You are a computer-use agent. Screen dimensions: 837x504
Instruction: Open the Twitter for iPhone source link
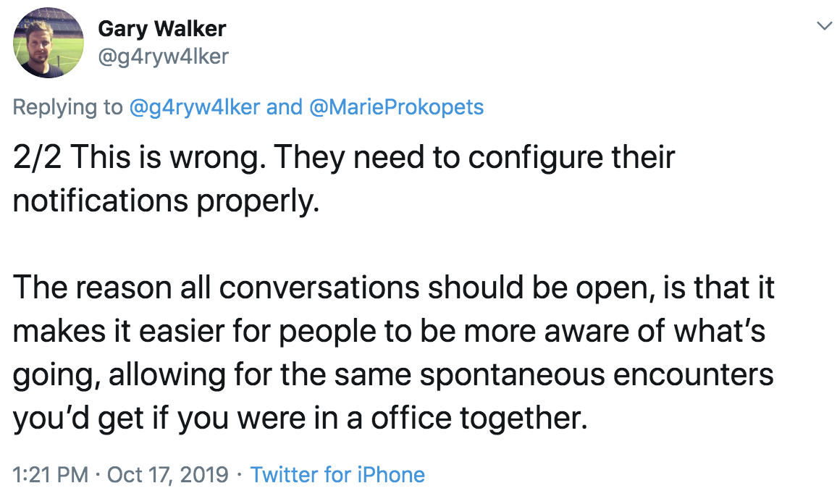click(337, 474)
